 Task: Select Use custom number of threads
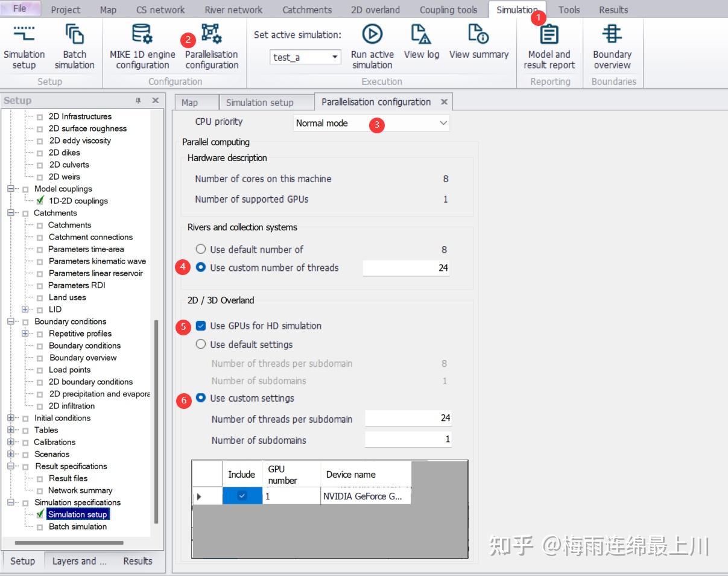[201, 268]
